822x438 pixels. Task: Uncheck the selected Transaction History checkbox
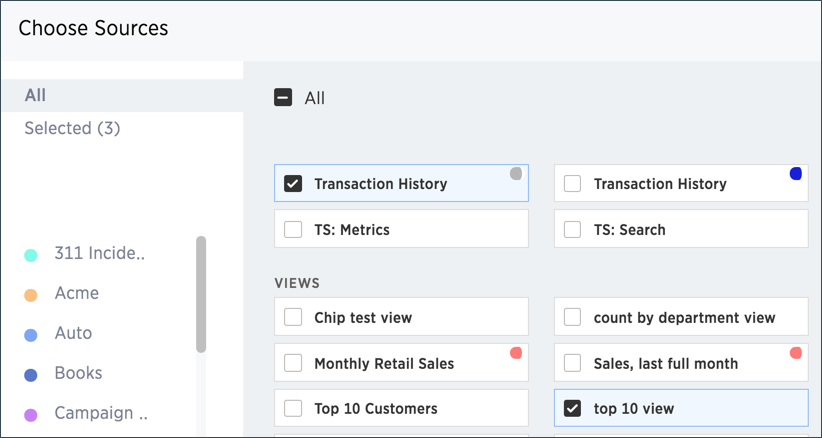[x=293, y=184]
